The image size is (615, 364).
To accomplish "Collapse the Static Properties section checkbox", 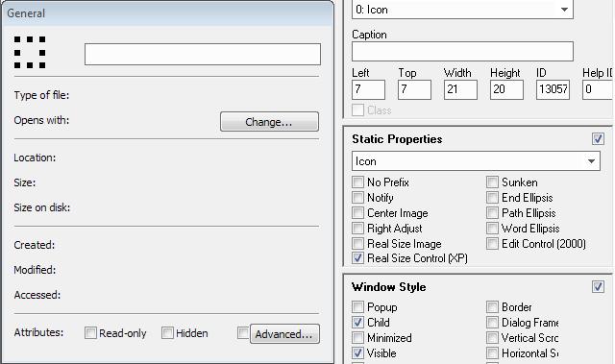I will [x=598, y=138].
